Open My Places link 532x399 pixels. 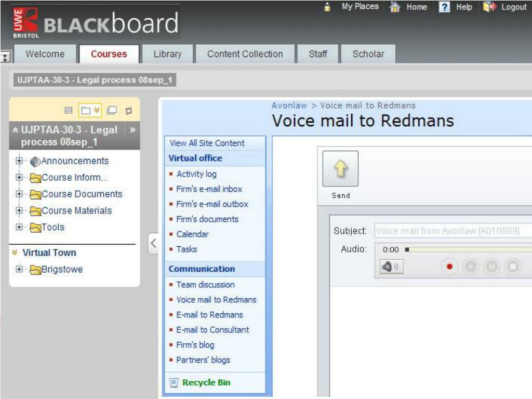click(360, 6)
